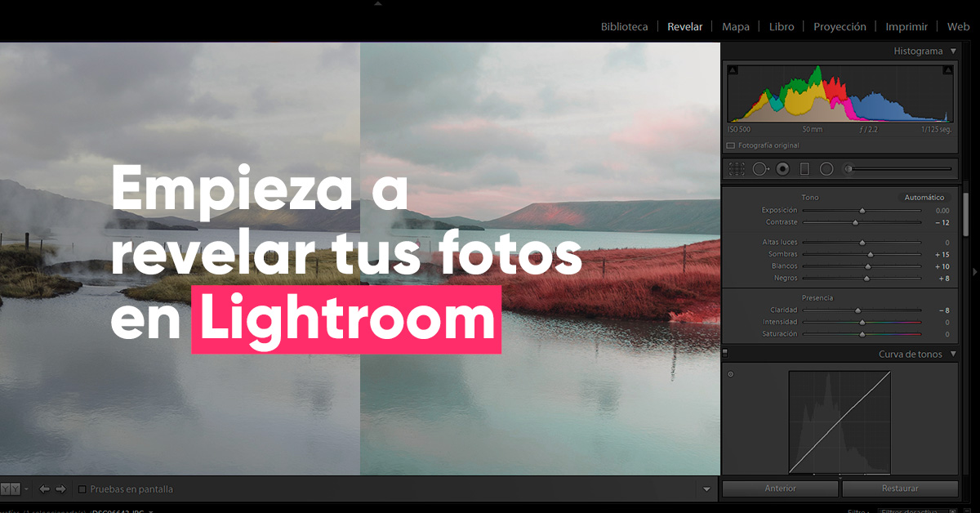The height and width of the screenshot is (513, 980).
Task: Click the adjustment brush size slider
Action: click(898, 169)
